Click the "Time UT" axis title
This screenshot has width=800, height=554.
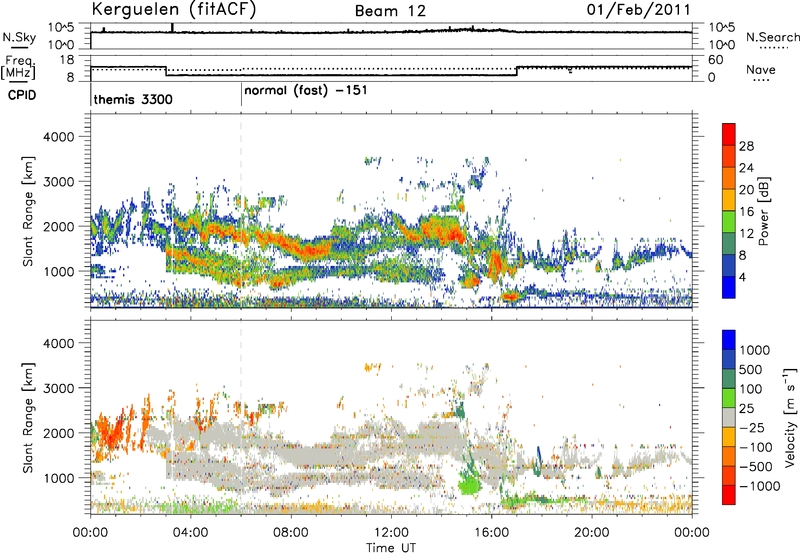pyautogui.click(x=391, y=548)
